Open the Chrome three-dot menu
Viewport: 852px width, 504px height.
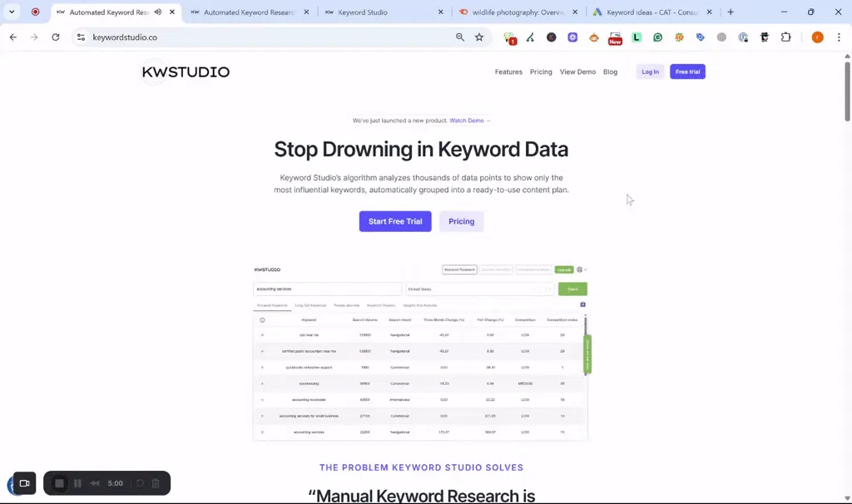(x=839, y=37)
